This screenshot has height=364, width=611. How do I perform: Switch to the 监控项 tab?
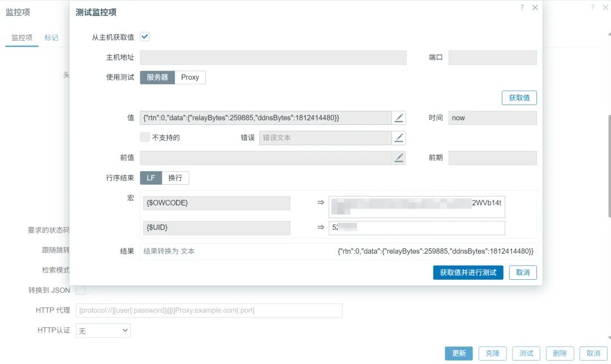pyautogui.click(x=22, y=38)
